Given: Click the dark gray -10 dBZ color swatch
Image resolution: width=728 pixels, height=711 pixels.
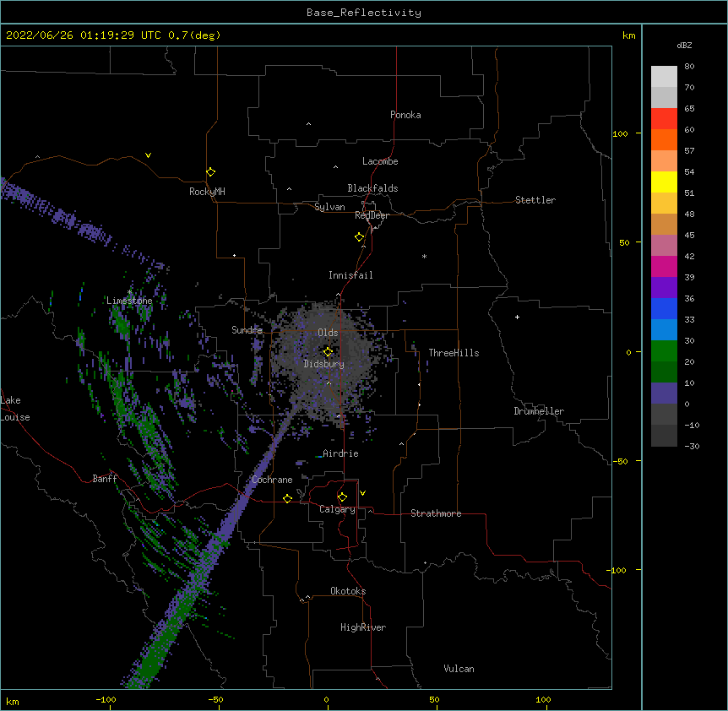Looking at the screenshot, I should point(664,436).
